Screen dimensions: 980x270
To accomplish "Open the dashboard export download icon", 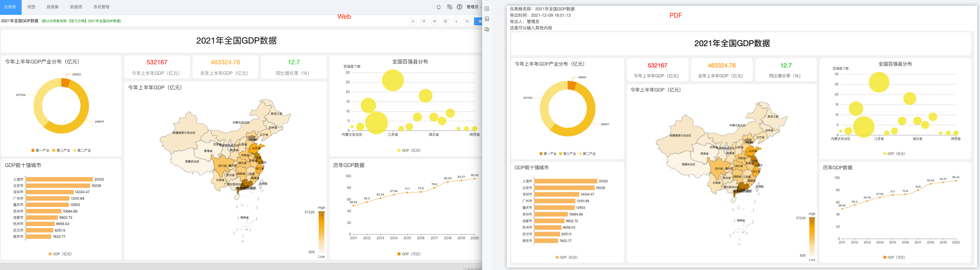I will [457, 21].
